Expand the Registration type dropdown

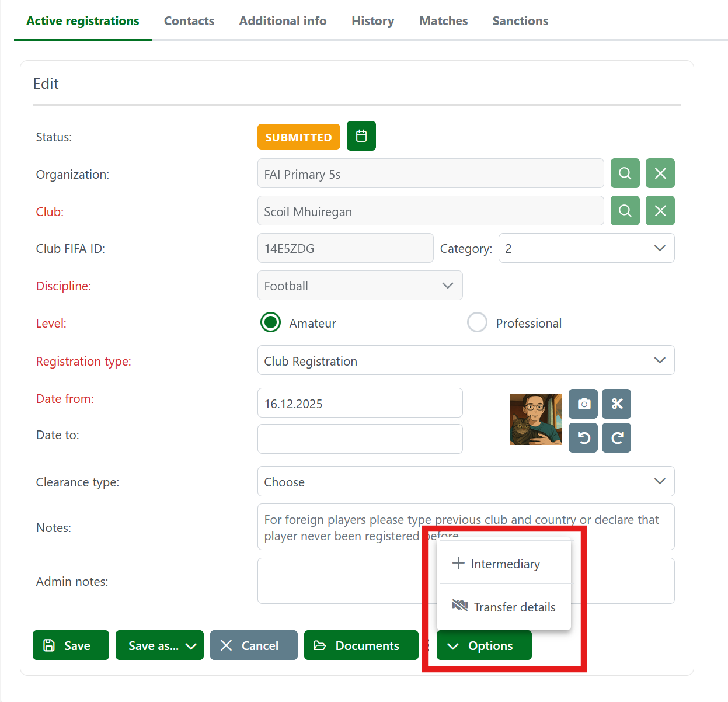coord(465,361)
